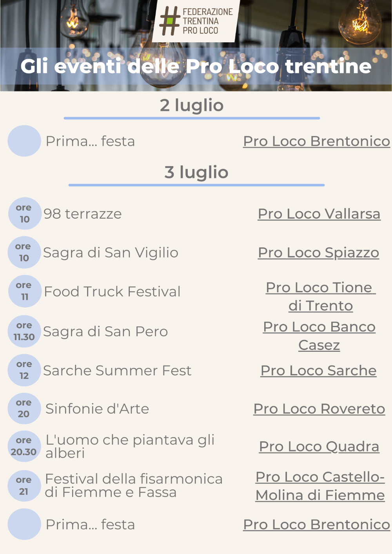392x554 pixels.
Task: Click the '3 luglio' date heading
Action: 196,172
